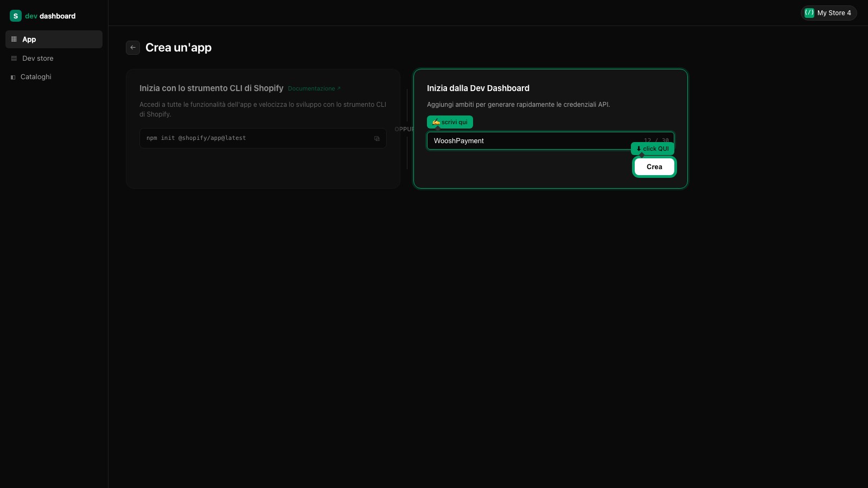The image size is (868, 488).
Task: Click the 'Crea un'app' page heading
Action: pos(178,48)
